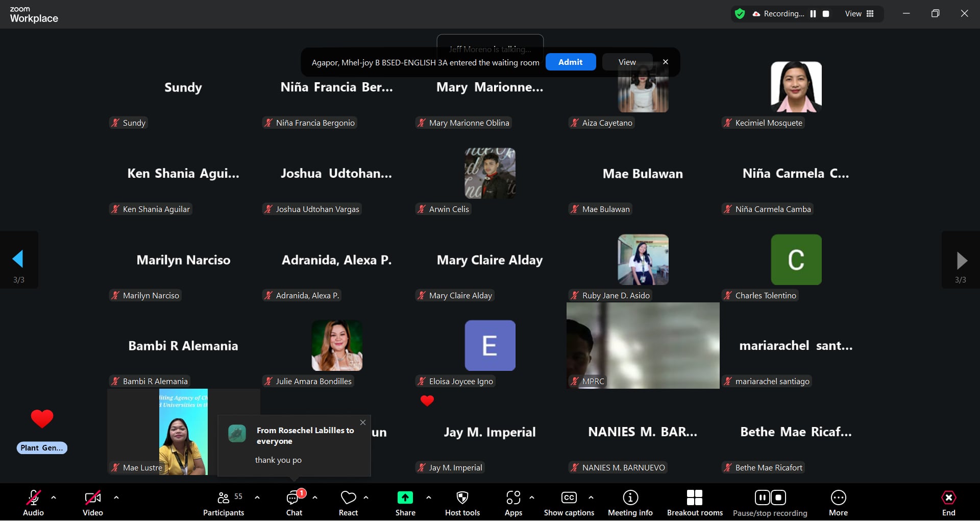Admit the waiting room participant
Screen dimensions: 980x521
click(x=570, y=62)
